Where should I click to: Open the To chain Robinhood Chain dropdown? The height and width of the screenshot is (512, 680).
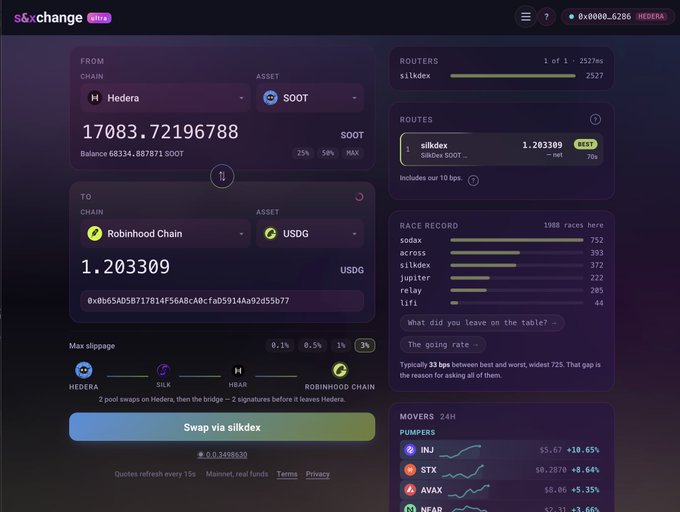point(165,234)
